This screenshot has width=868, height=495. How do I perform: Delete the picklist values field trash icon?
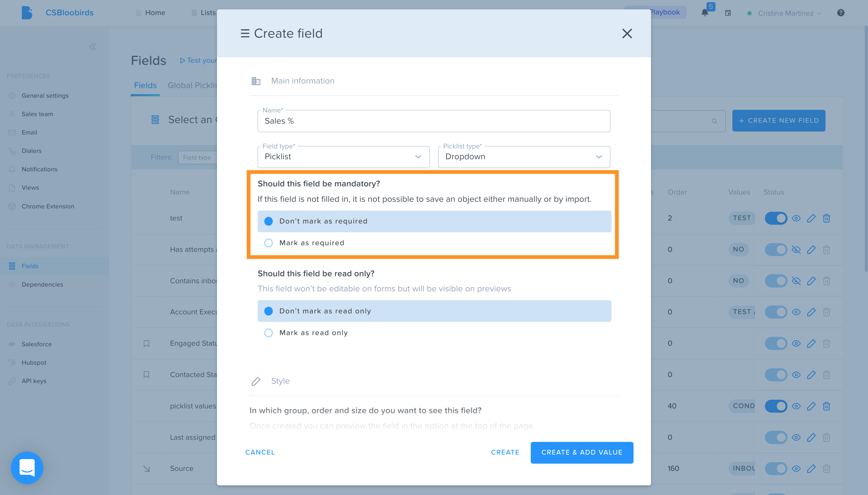click(827, 406)
